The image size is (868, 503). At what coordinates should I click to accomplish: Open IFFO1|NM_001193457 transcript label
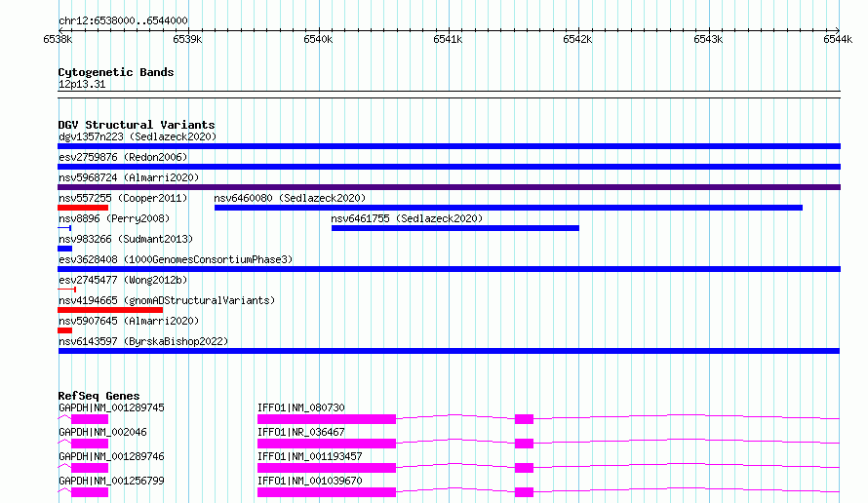[310, 456]
